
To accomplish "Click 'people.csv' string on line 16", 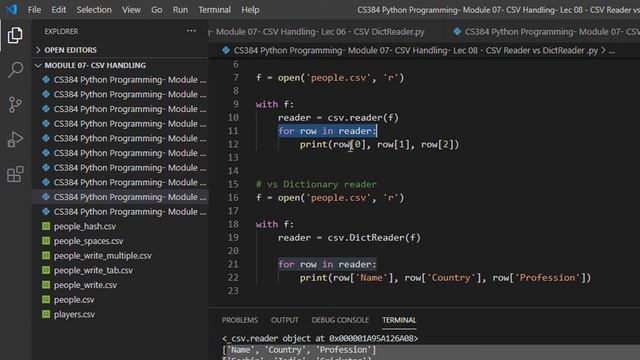I will point(338,198).
